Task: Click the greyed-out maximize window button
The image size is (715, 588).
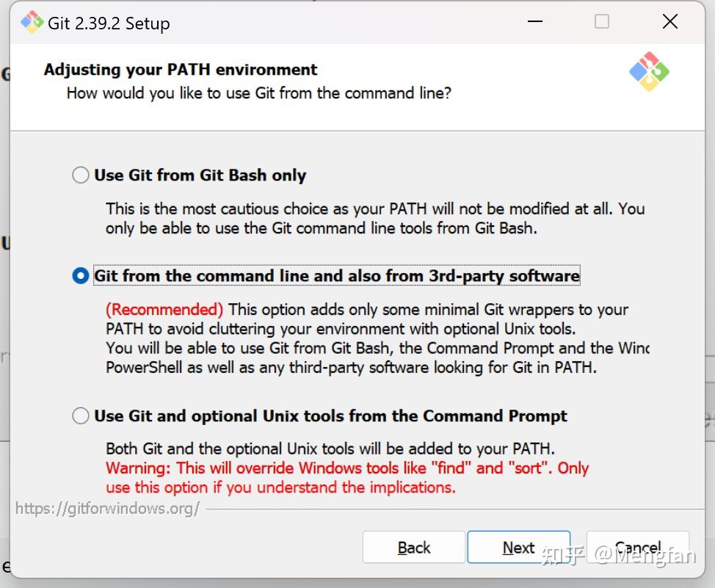Action: pos(602,22)
